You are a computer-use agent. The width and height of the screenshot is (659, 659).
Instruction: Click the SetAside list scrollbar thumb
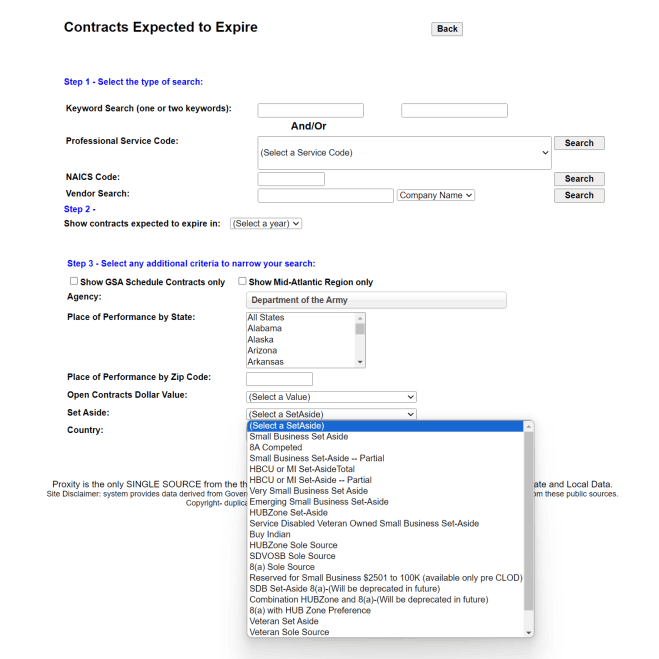tap(529, 521)
